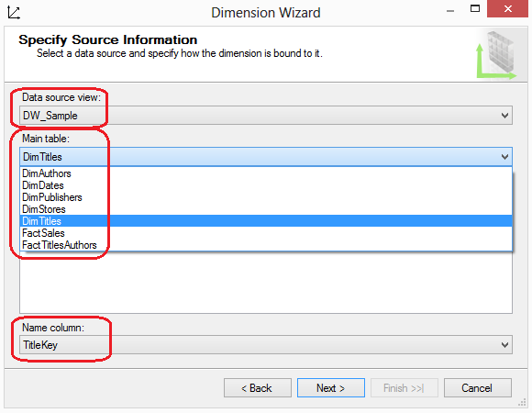Viewport: 532px width, 413px height.
Task: Choose the highlighted DimTitles list entry
Action: (x=266, y=221)
